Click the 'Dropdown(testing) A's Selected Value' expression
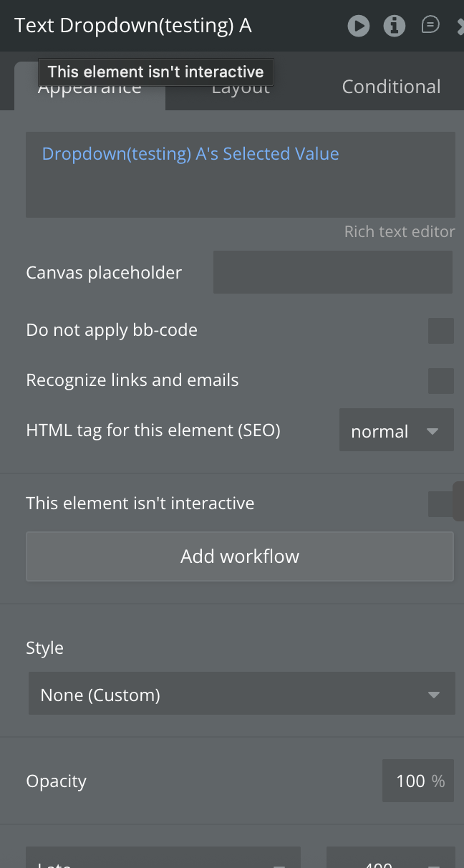Viewport: 464px width, 868px height. pyautogui.click(x=190, y=154)
